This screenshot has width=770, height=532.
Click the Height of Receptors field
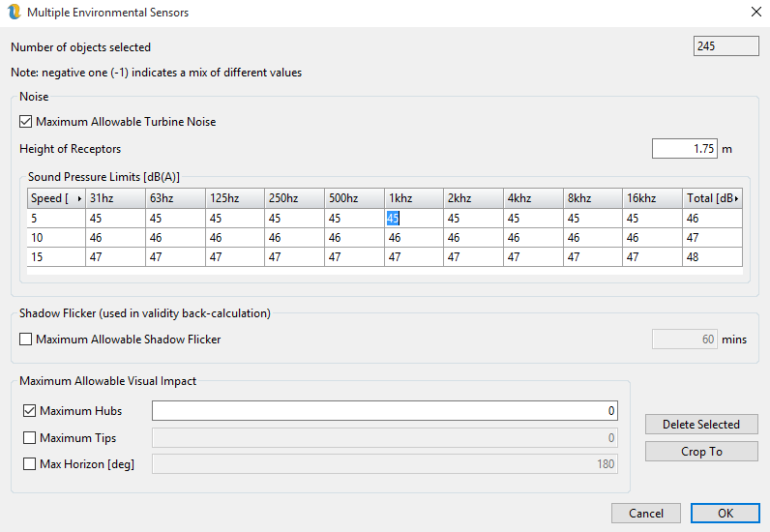click(684, 149)
